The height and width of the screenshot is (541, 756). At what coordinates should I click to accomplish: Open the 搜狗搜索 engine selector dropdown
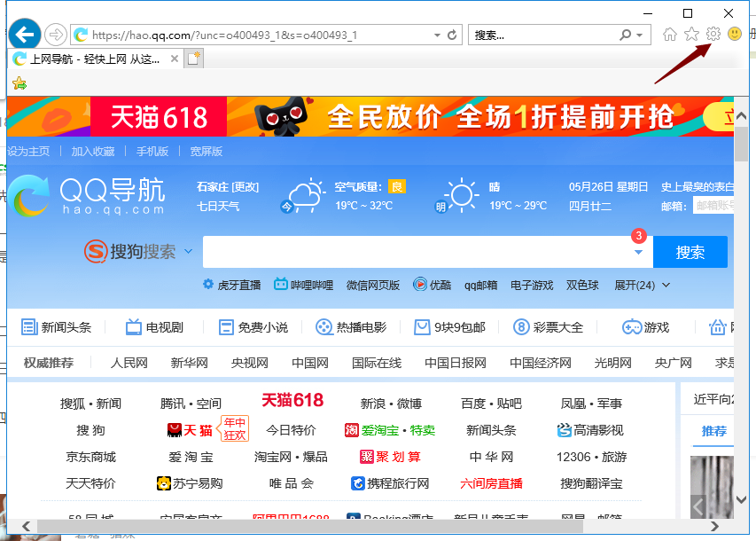pyautogui.click(x=188, y=252)
